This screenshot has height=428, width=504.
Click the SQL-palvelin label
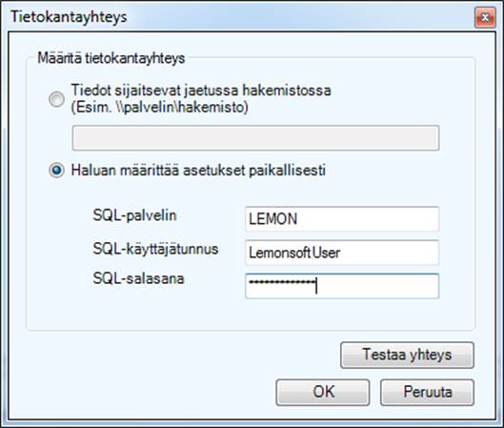click(x=134, y=215)
